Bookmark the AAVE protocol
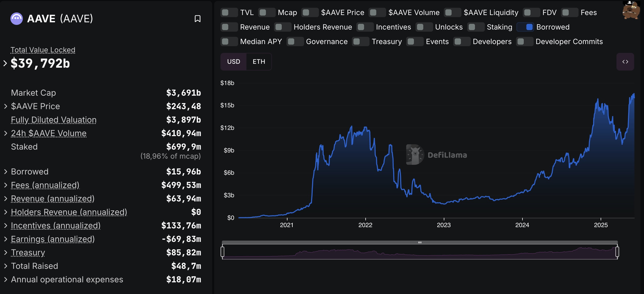This screenshot has height=294, width=644. (198, 19)
